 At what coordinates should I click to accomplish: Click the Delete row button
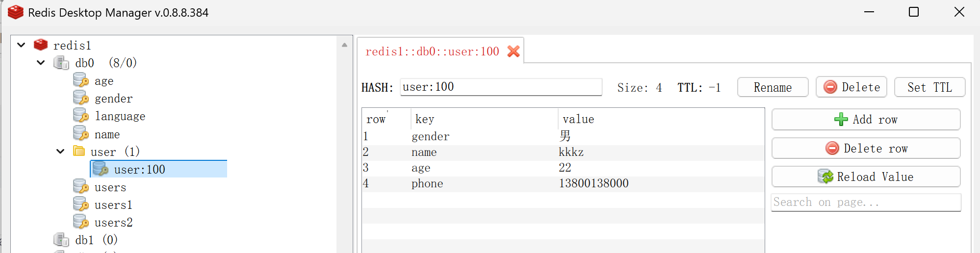point(866,148)
